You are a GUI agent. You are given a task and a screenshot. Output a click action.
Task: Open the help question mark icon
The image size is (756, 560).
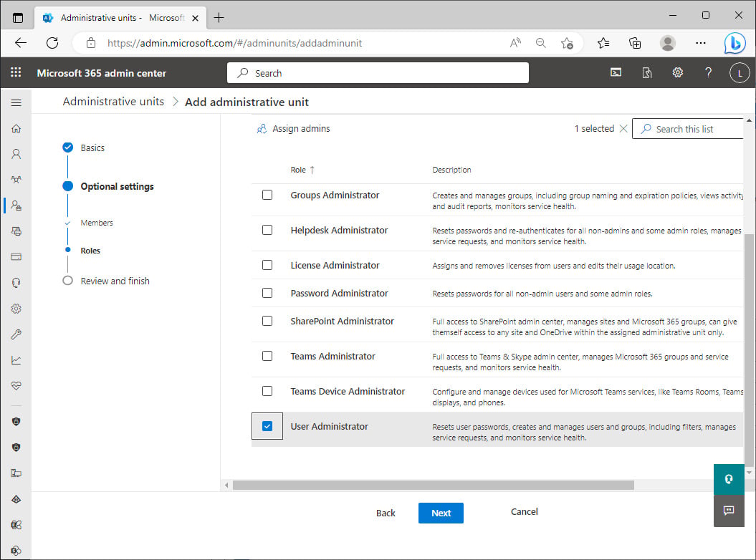point(708,72)
